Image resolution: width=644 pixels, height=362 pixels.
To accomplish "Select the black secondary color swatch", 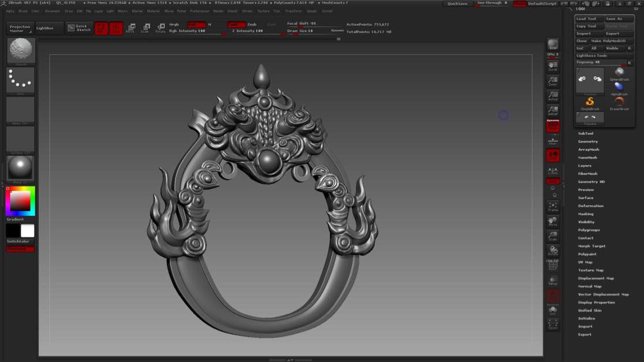I will pos(13,231).
